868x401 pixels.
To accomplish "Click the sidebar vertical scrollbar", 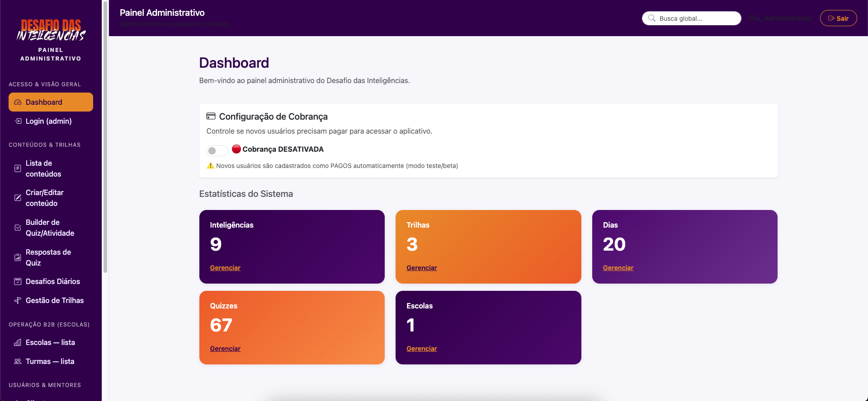I will (x=105, y=135).
